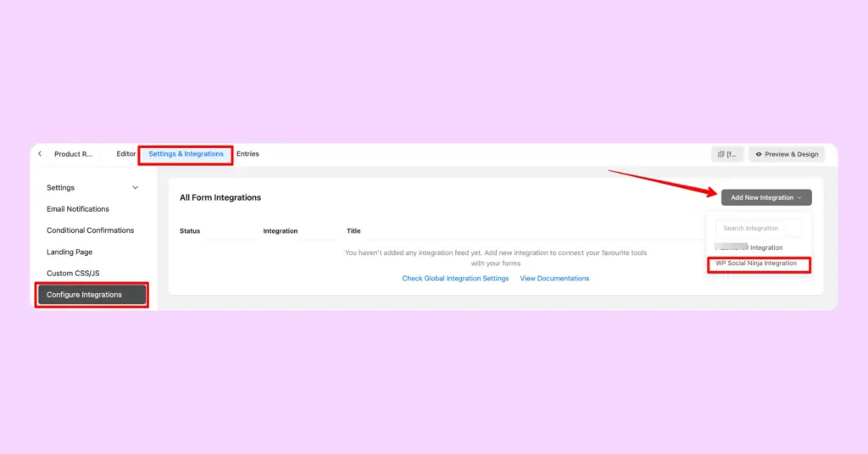Open Preview & Design with the eye icon
Image resolution: width=868 pixels, height=454 pixels.
point(759,154)
